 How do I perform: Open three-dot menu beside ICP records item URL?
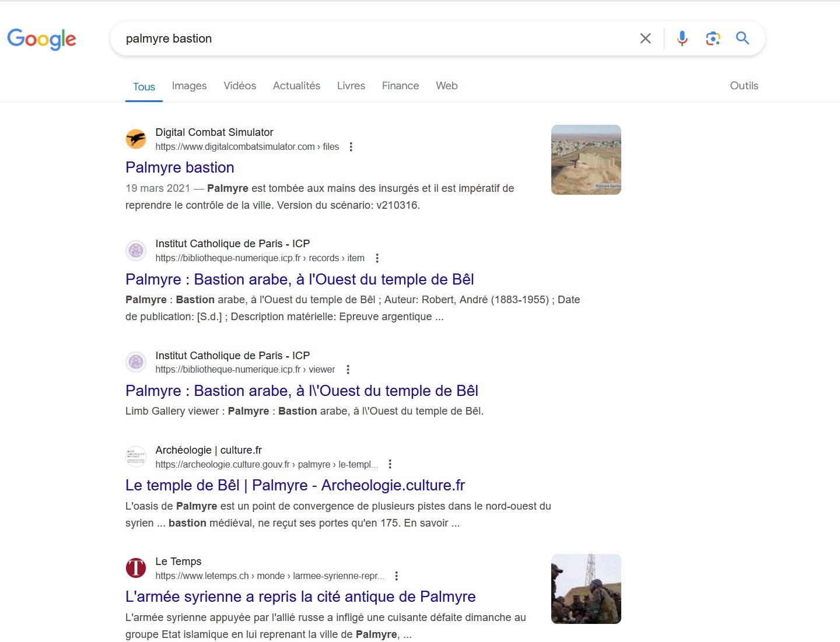tap(377, 258)
